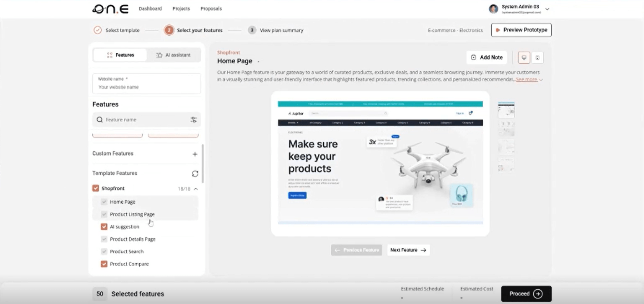644x304 pixels.
Task: Click the Feature name search field
Action: click(x=147, y=120)
